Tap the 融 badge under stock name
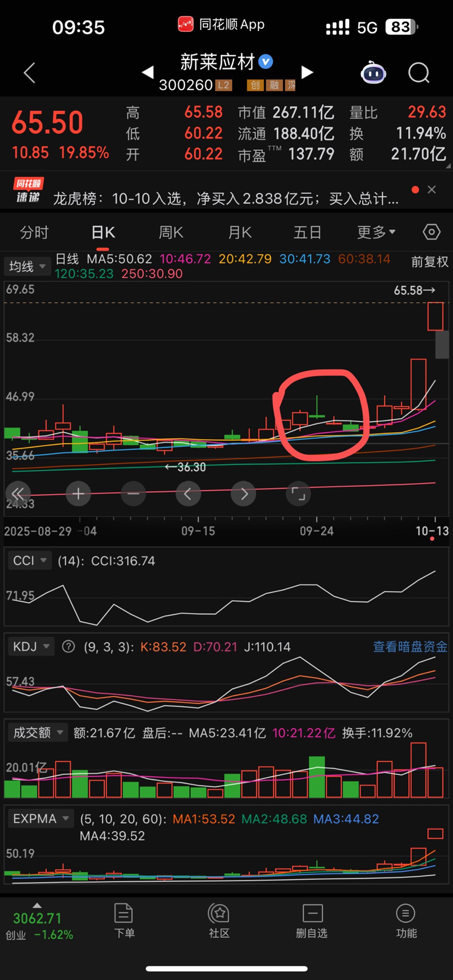The height and width of the screenshot is (980, 453). pyautogui.click(x=274, y=85)
